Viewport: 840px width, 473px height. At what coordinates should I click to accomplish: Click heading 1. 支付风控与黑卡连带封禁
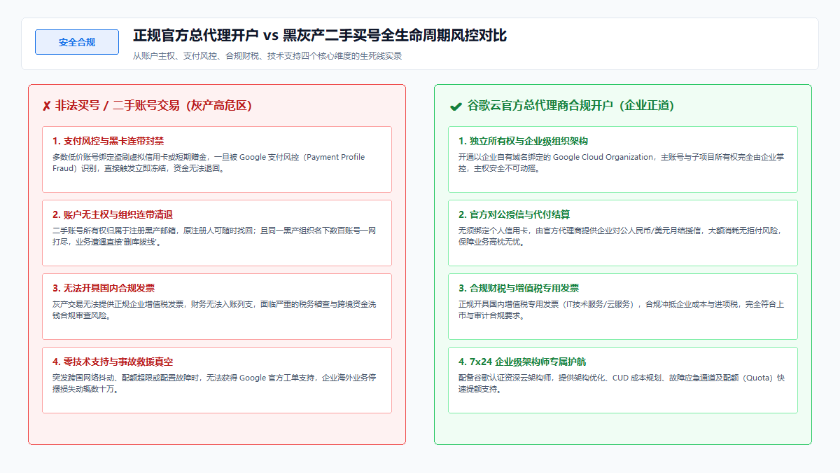108,141
